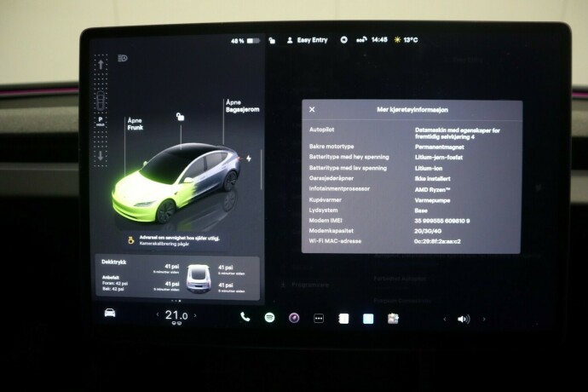This screenshot has width=588, height=392.
Task: Close the Mer kjøretøyinformasjon dialog
Action: click(312, 110)
